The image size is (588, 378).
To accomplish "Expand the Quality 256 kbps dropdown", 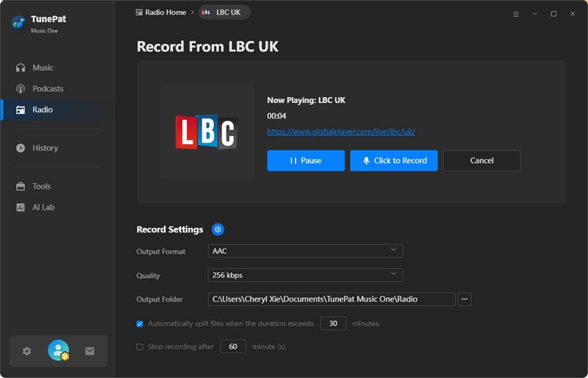I will (x=305, y=275).
